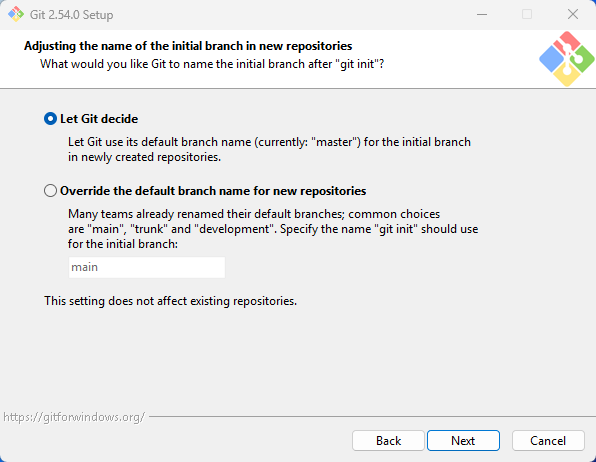This screenshot has height=462, width=596.
Task: Click the "Many teams already renamed" description text
Action: 273,229
